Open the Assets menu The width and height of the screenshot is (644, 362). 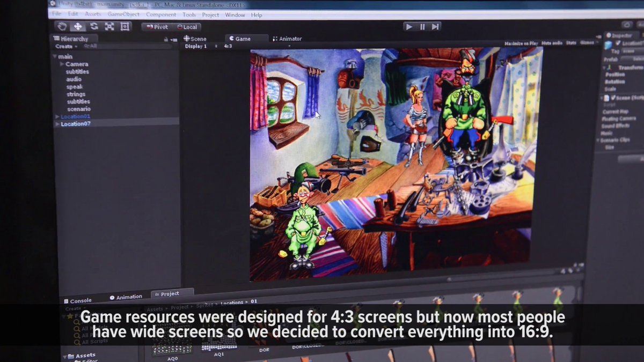[x=93, y=14]
